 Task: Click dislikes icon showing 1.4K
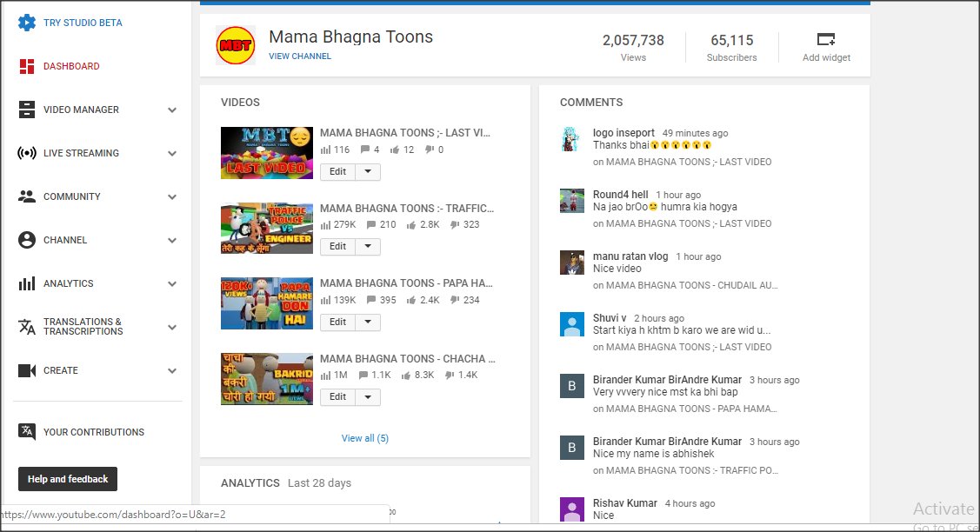(x=450, y=375)
